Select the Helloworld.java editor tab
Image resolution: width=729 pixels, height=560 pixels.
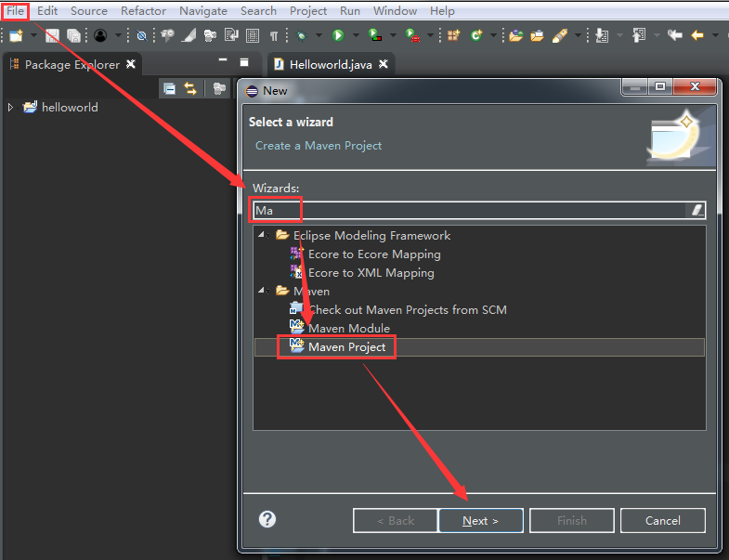pos(331,65)
